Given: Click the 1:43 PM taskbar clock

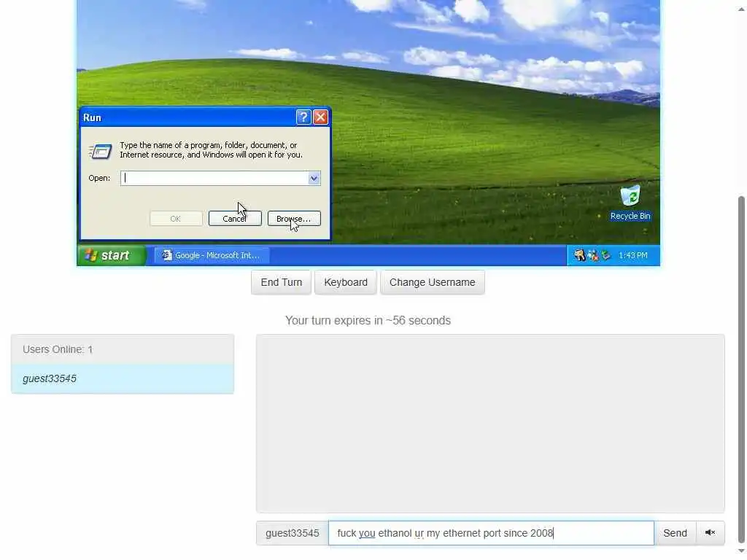Looking at the screenshot, I should (x=632, y=255).
